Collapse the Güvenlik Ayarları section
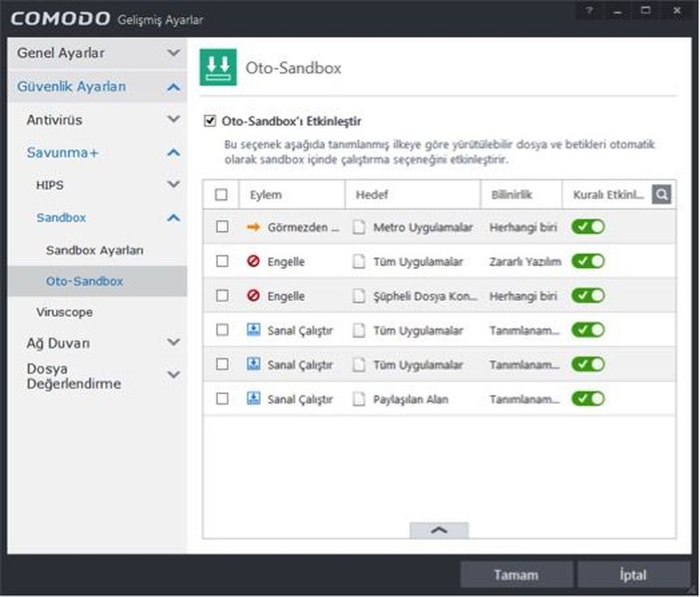Image resolution: width=700 pixels, height=597 pixels. click(173, 87)
